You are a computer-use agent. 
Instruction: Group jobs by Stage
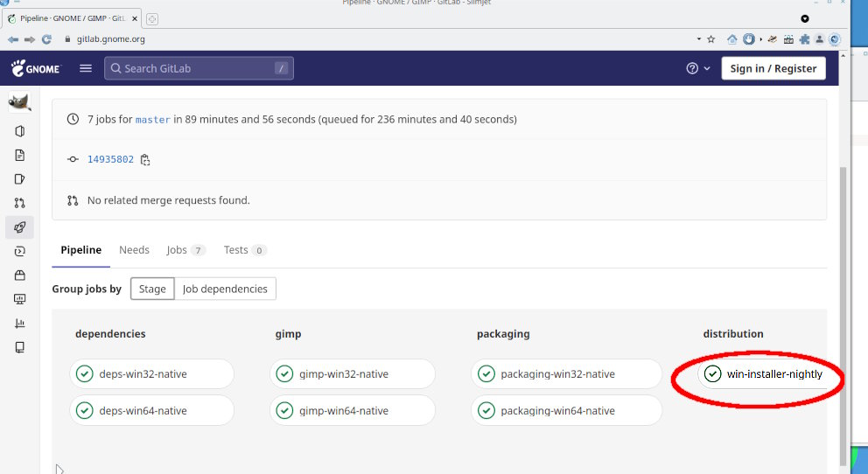(152, 289)
